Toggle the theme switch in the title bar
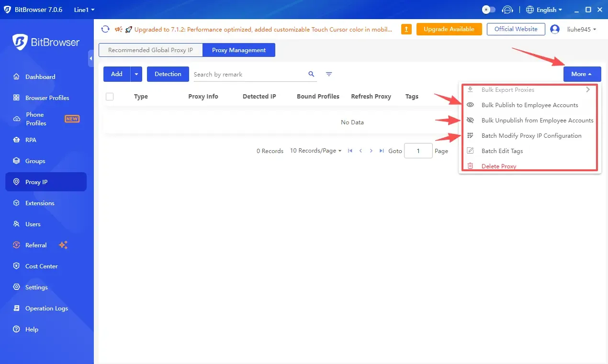Viewport: 608px width, 364px height. (488, 10)
